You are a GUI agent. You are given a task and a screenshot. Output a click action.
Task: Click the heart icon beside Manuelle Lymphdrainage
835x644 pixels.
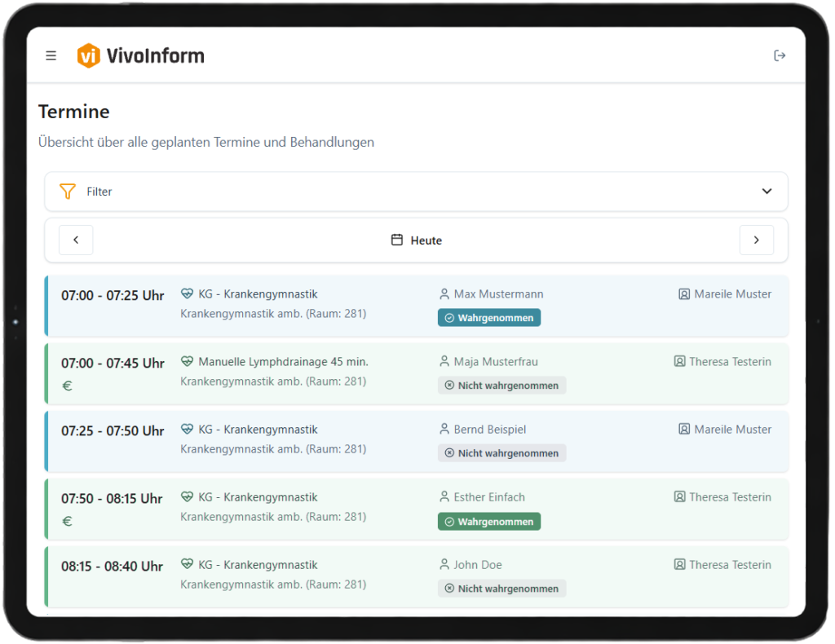(187, 361)
